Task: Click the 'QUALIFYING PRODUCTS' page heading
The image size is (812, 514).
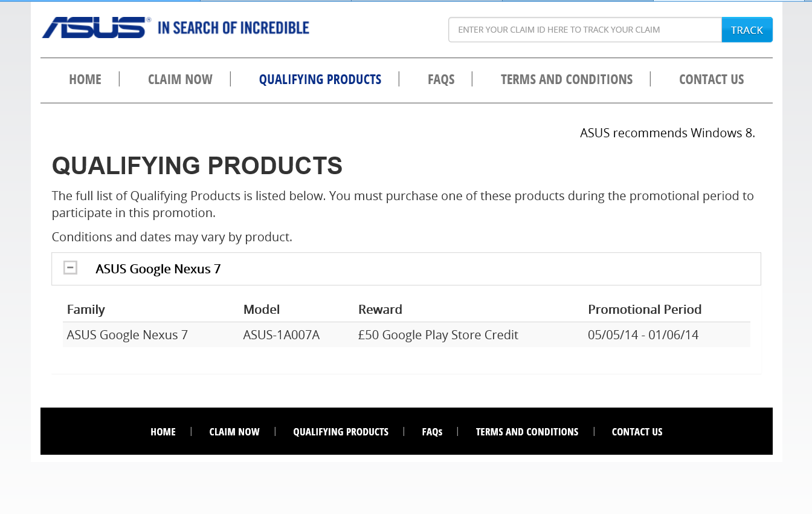Action: click(198, 166)
